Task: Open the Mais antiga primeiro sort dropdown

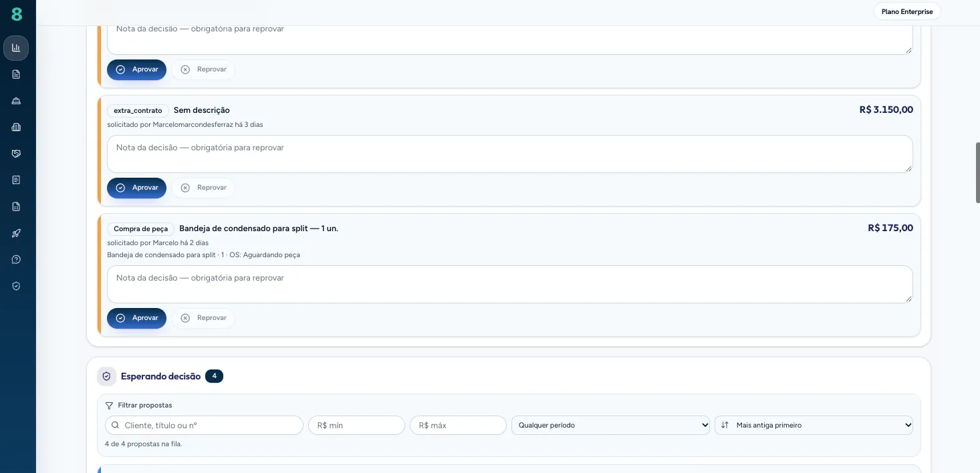Action: 814,426
